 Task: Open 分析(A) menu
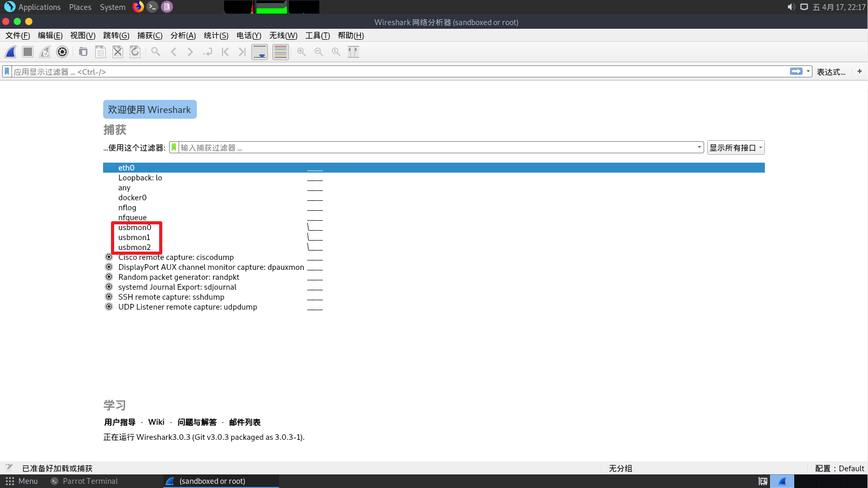point(183,36)
